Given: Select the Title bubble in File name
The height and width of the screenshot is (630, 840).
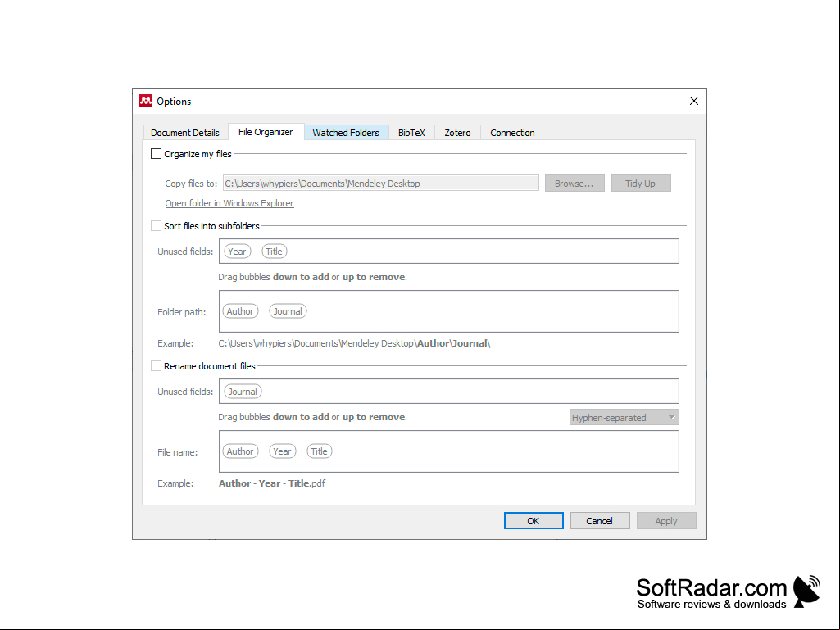Looking at the screenshot, I should 319,451.
